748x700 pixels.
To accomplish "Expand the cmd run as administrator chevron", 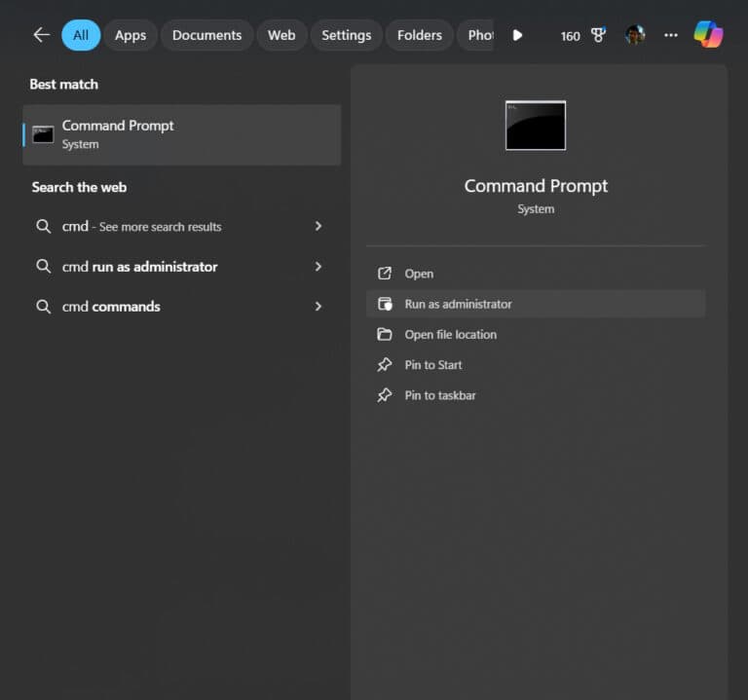I will (318, 267).
